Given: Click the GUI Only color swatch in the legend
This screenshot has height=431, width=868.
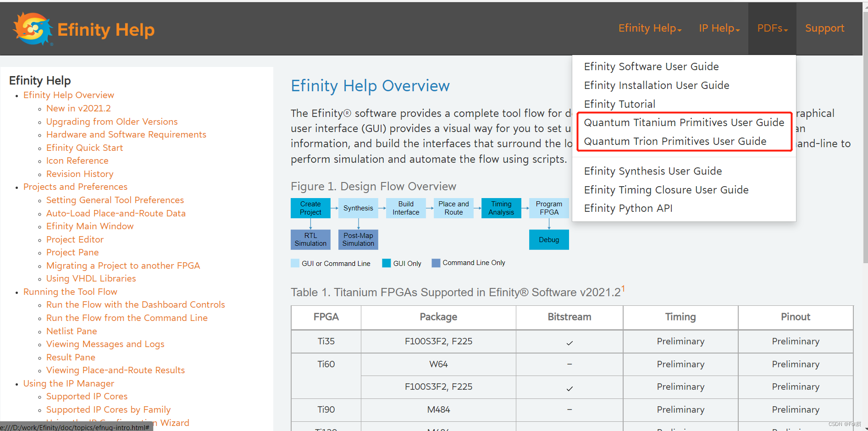Looking at the screenshot, I should [387, 263].
